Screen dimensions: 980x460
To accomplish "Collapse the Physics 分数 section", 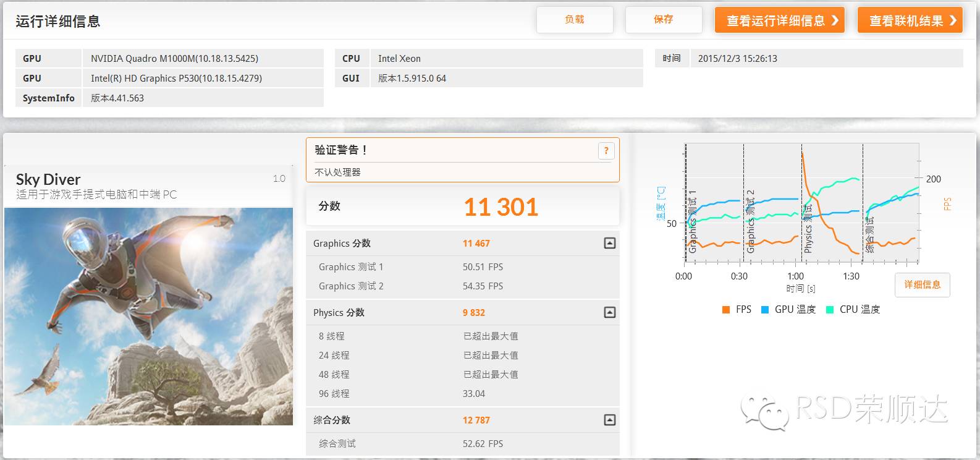I will pyautogui.click(x=610, y=312).
